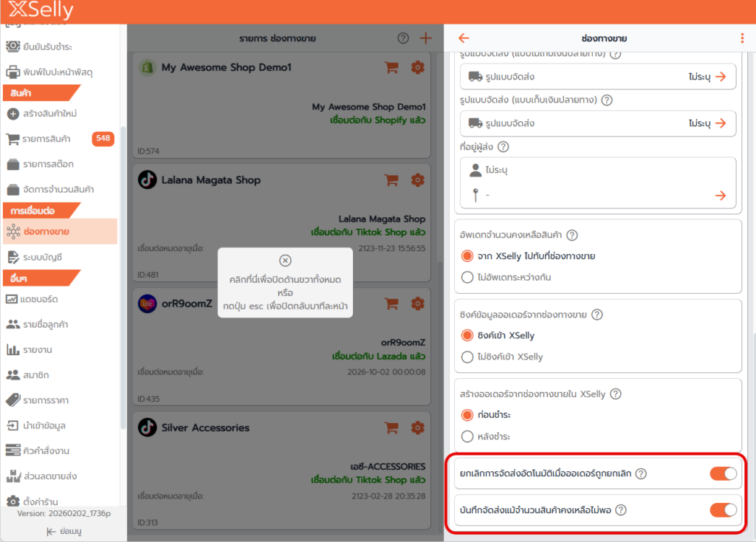Collapse sidebar with ย่อเมนู

point(63,531)
